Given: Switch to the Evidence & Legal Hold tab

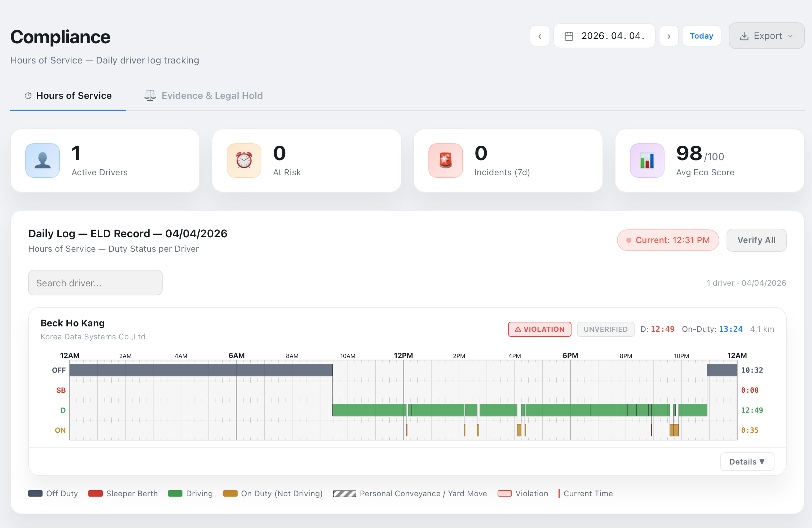Looking at the screenshot, I should [212, 96].
